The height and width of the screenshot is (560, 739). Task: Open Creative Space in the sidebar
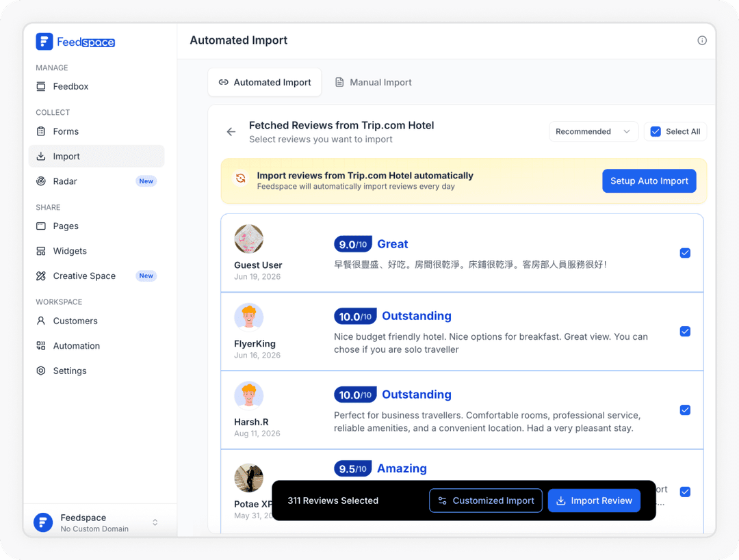point(96,276)
